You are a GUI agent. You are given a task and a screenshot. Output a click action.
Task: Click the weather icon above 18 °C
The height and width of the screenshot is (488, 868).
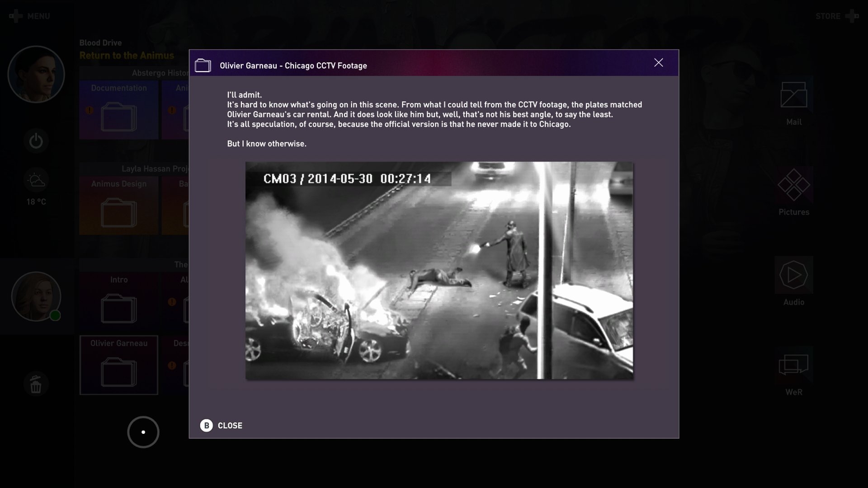click(x=36, y=180)
